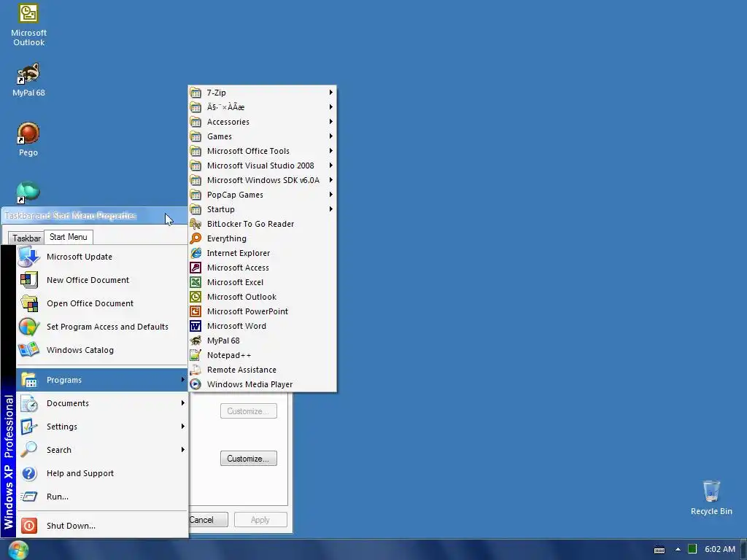Open the 7-Zip programs folder

pos(263,93)
